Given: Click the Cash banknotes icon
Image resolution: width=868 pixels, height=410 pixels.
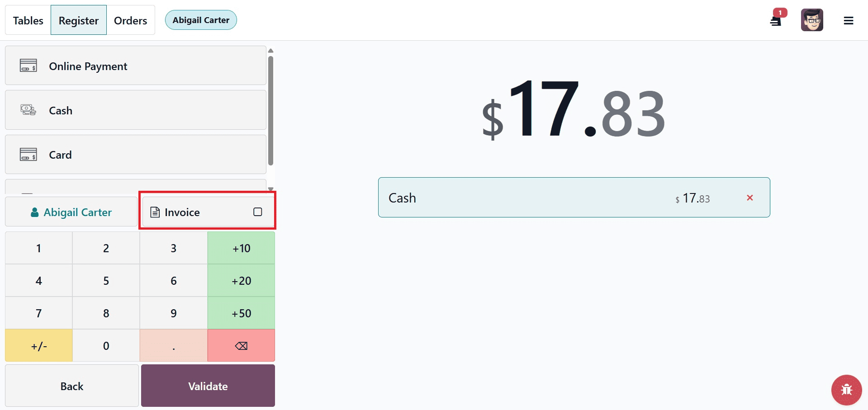Looking at the screenshot, I should 28,110.
